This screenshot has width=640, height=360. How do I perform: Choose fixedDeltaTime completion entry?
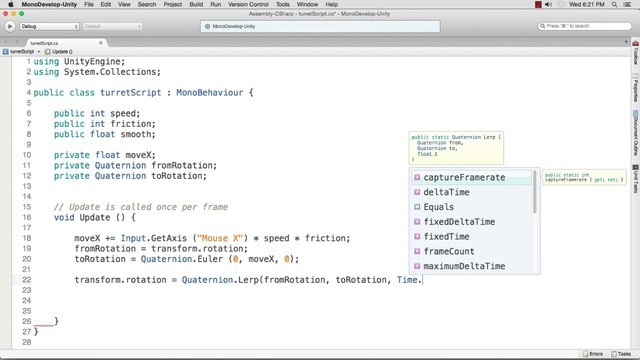[471, 222]
